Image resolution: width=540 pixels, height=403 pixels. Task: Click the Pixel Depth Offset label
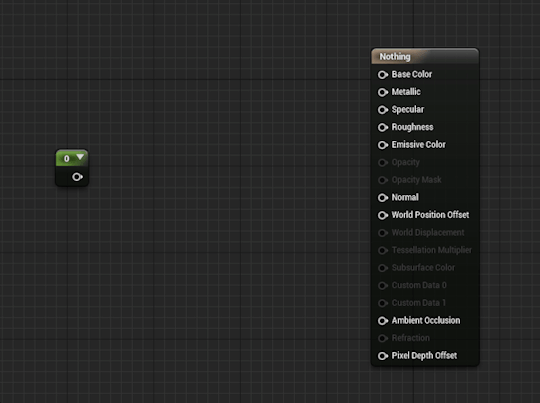click(x=424, y=355)
